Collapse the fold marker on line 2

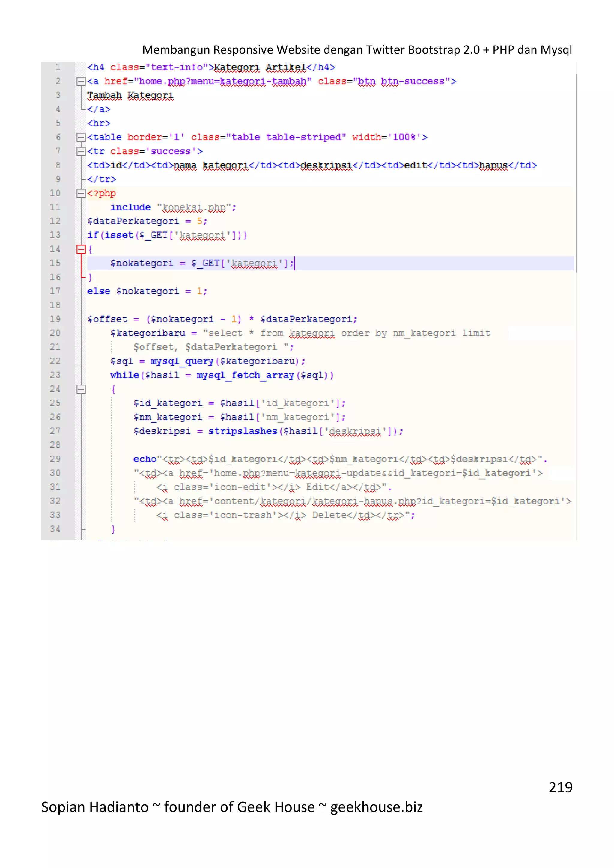81,81
